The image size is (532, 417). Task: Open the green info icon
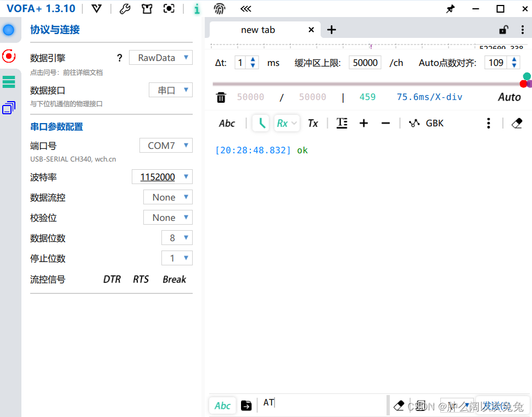tap(197, 9)
